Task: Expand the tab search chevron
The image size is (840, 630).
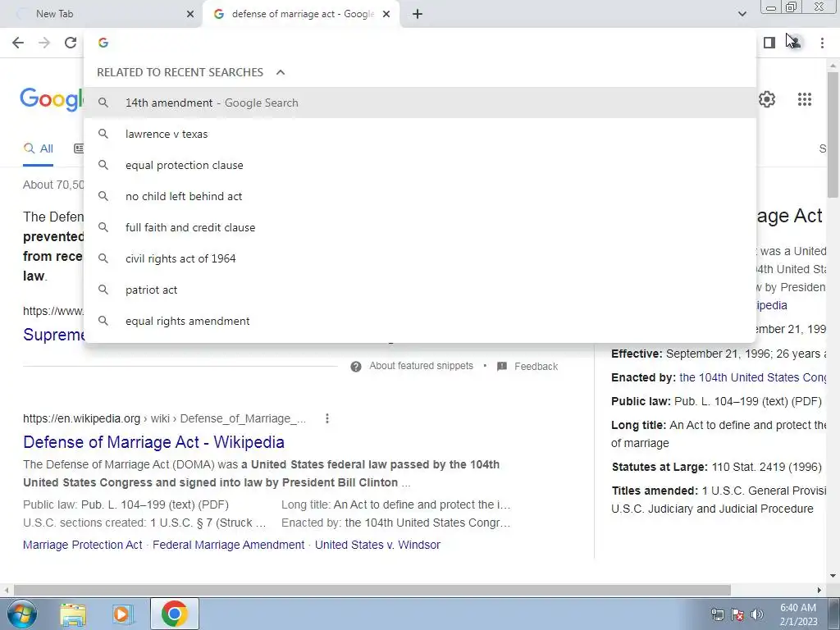Action: [742, 14]
